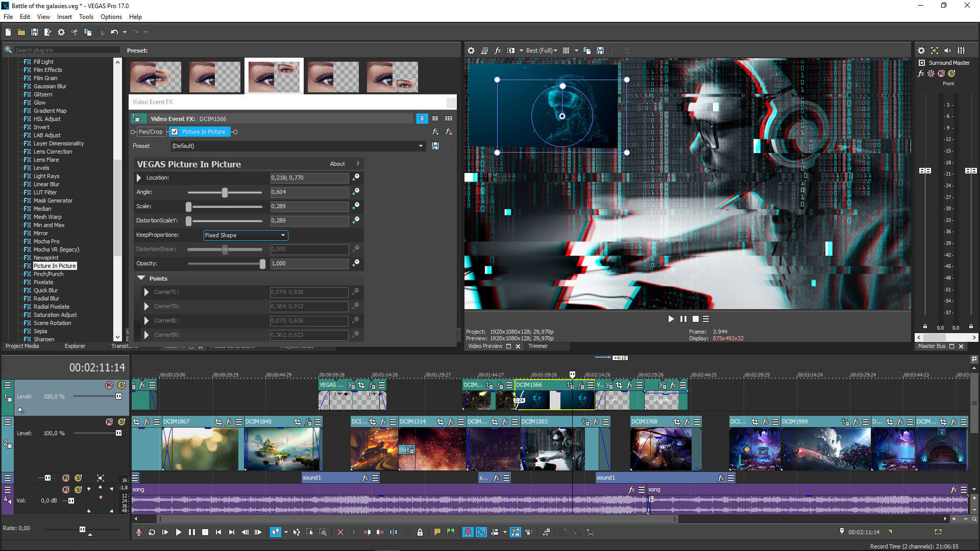Toggle the Picture In Picture checkbox
980x551 pixels.
(175, 132)
